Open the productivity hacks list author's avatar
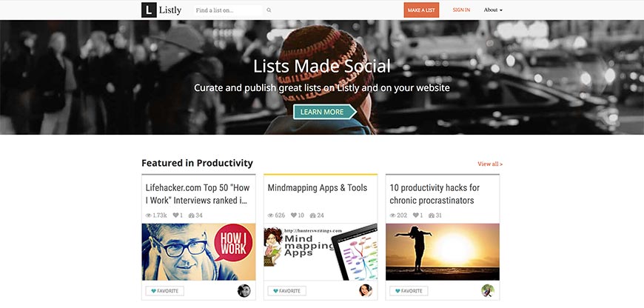Viewport: 644px width, 308px height. (488, 291)
